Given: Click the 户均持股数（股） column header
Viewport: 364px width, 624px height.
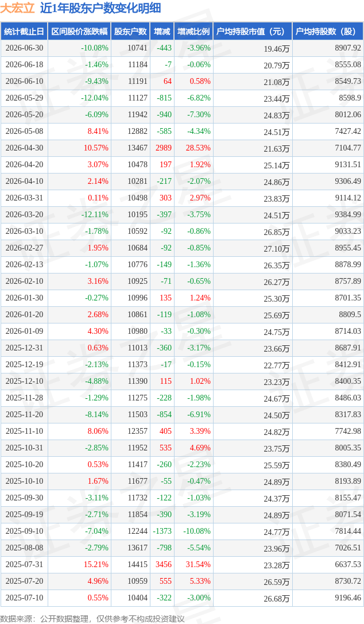Looking at the screenshot, I should (328, 32).
